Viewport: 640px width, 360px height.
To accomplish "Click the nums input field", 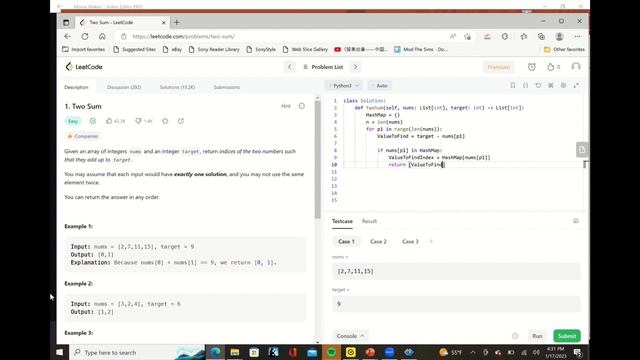I will 456,271.
